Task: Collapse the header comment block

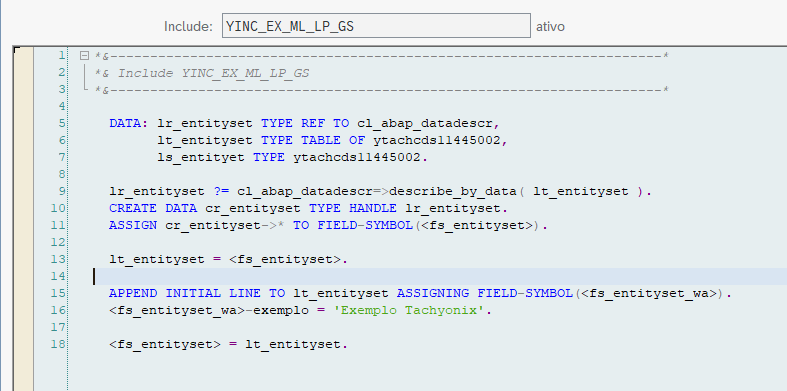Action: point(84,55)
